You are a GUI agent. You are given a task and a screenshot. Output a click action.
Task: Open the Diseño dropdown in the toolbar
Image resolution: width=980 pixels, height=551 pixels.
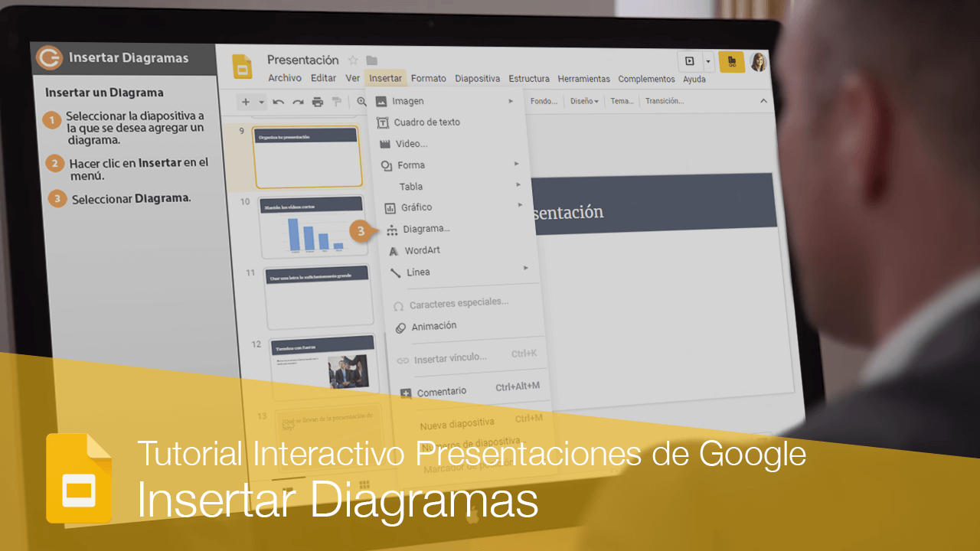pos(584,101)
